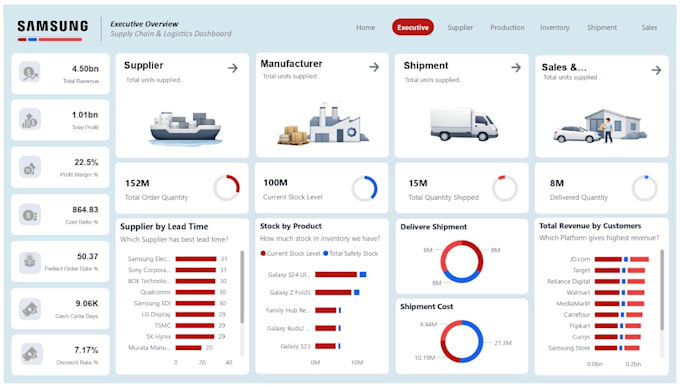Click the Perfect Order Rate icon
This screenshot has width=680, height=387.
pyautogui.click(x=30, y=262)
